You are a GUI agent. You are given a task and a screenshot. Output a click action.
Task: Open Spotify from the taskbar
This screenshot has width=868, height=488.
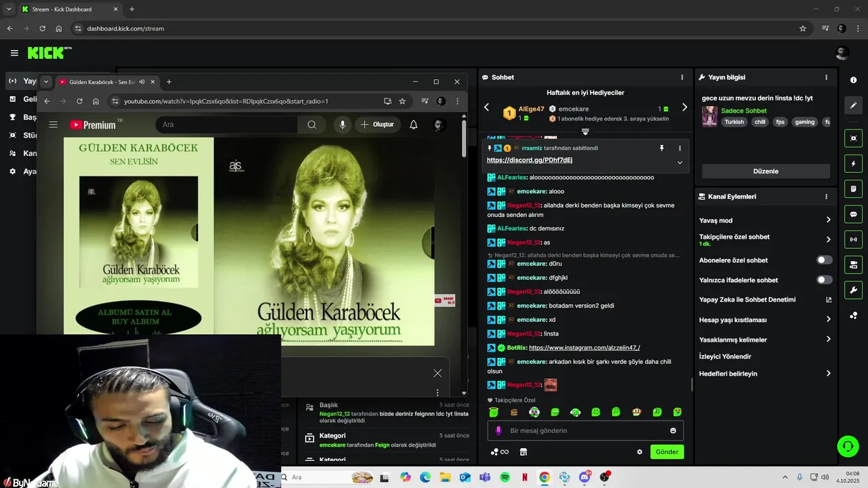pyautogui.click(x=505, y=477)
